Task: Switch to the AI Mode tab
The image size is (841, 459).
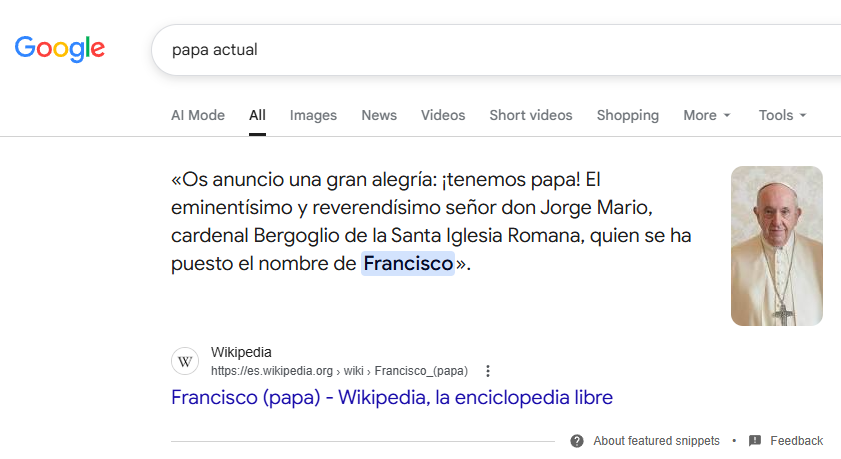Action: 198,115
